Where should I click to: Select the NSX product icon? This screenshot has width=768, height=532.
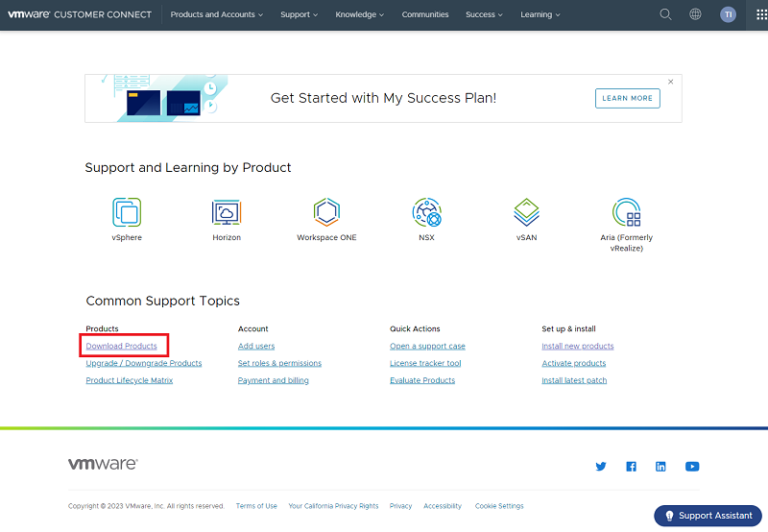coord(426,212)
